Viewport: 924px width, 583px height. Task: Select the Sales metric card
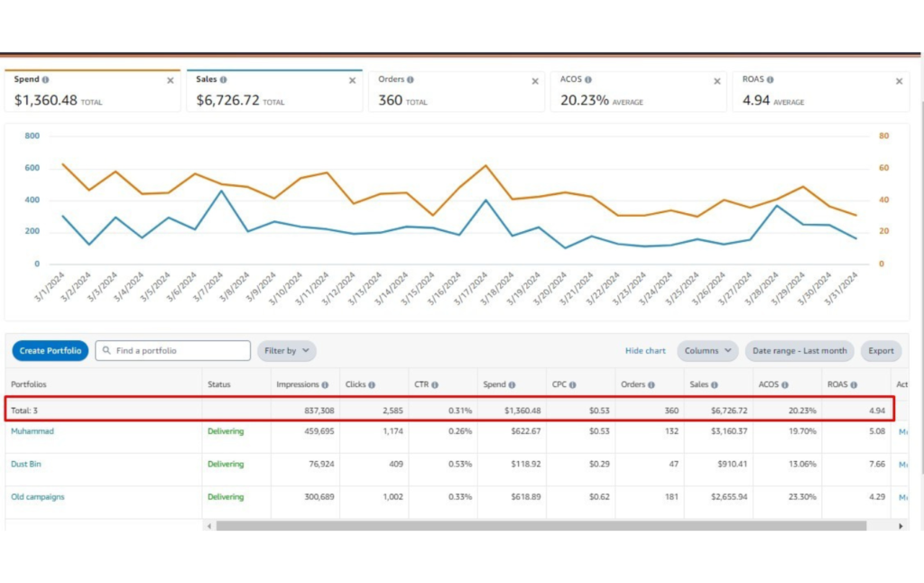coord(274,91)
